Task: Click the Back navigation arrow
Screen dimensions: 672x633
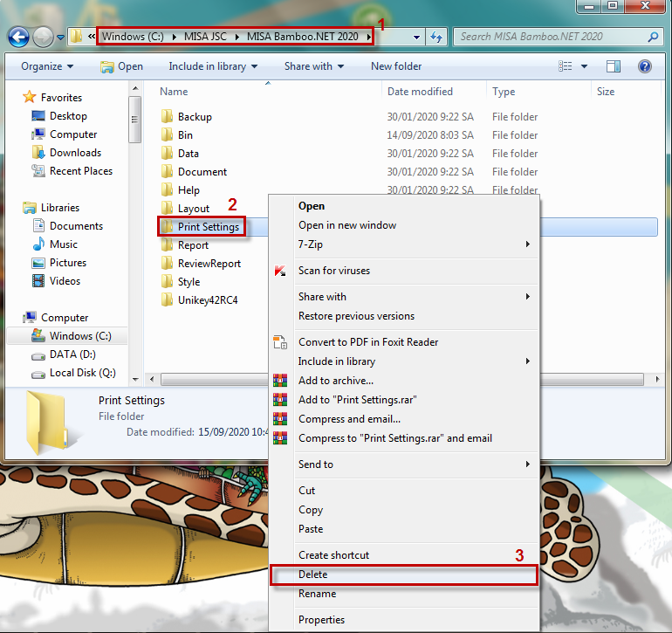Action: tap(18, 37)
